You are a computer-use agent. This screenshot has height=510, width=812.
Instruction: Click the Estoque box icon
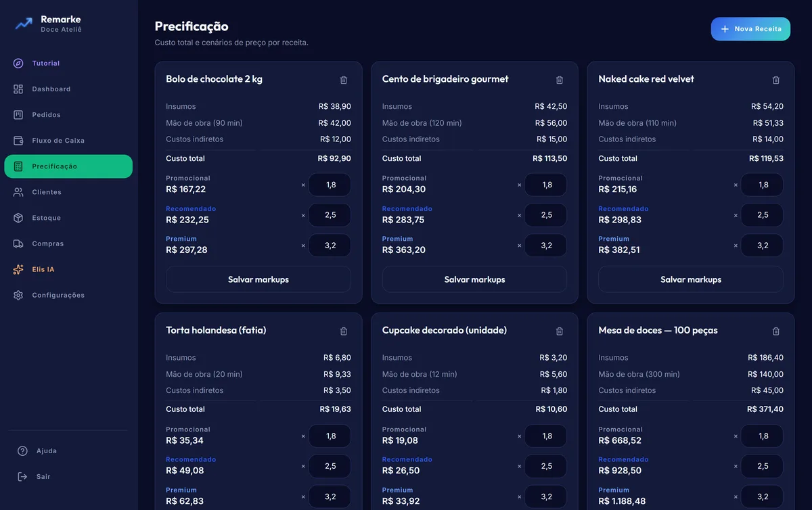18,218
